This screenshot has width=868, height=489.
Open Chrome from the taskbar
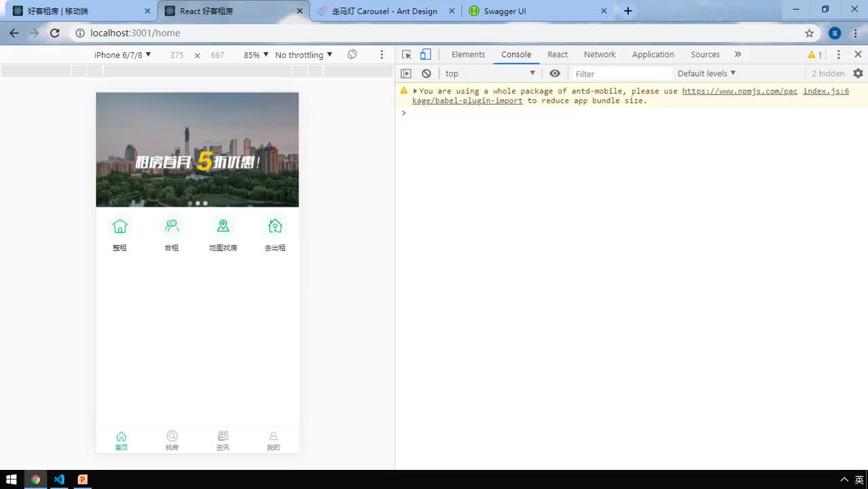[35, 479]
